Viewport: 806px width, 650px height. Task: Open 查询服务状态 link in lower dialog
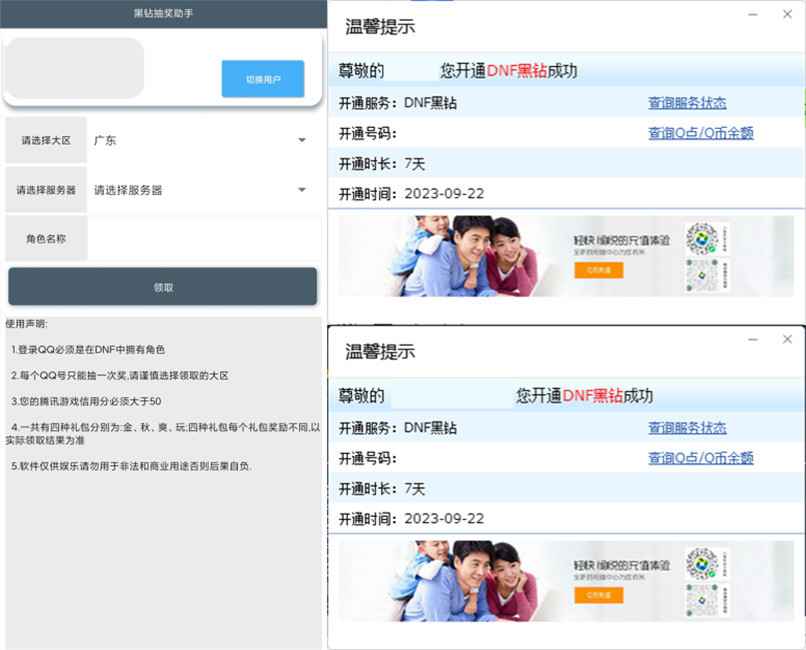point(687,428)
